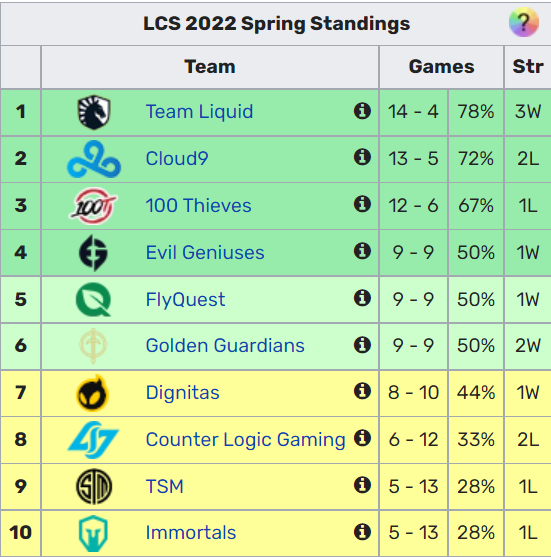Click the 100 Thieves logo
Viewport: 551px width, 557px height.
click(93, 206)
